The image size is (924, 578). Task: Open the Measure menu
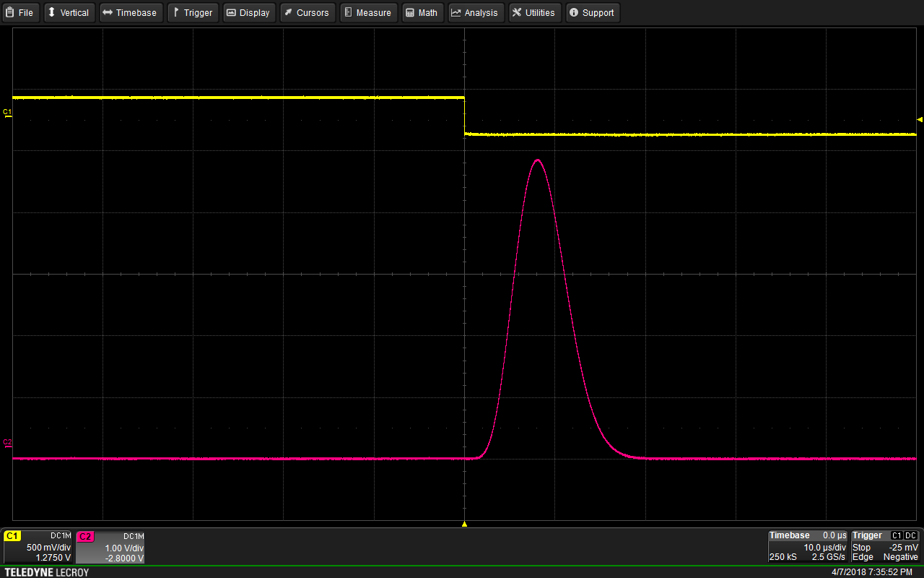[x=368, y=12]
